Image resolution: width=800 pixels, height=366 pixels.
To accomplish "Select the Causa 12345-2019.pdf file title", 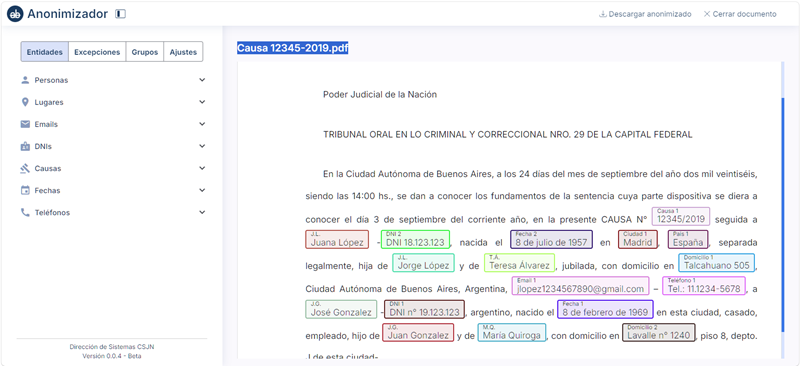I will tap(293, 48).
